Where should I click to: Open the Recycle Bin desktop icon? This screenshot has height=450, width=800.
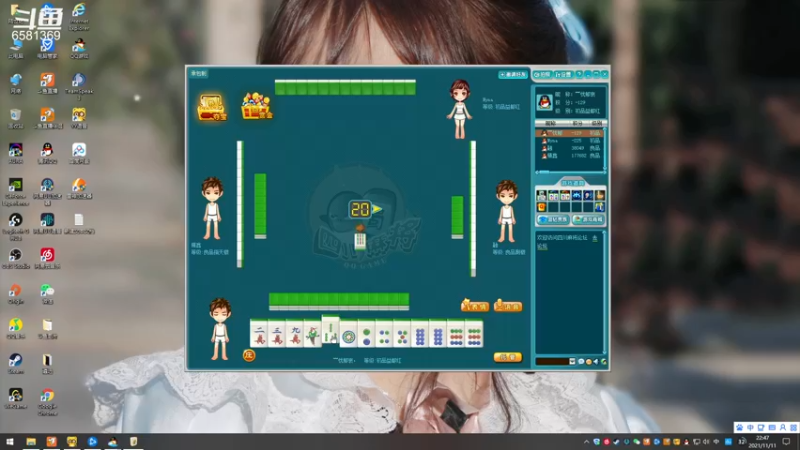(x=15, y=119)
